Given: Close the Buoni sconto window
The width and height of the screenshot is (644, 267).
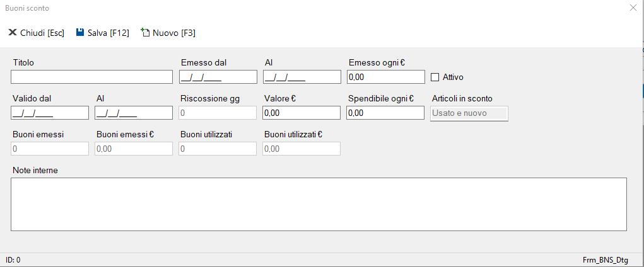Looking at the screenshot, I should click(x=633, y=8).
